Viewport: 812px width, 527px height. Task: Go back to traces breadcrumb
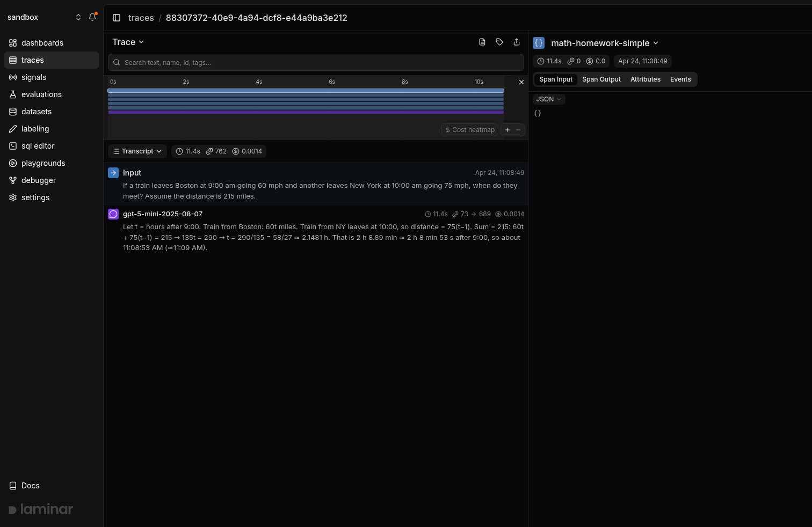point(141,18)
